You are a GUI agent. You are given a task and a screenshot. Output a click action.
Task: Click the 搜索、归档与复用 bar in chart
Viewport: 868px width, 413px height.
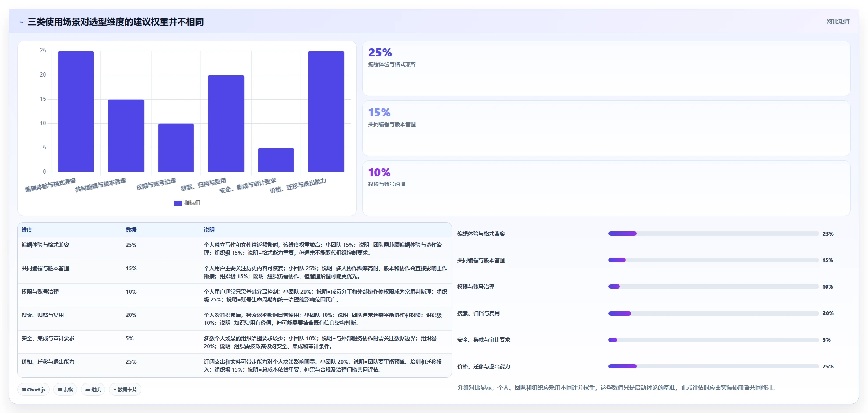point(226,123)
